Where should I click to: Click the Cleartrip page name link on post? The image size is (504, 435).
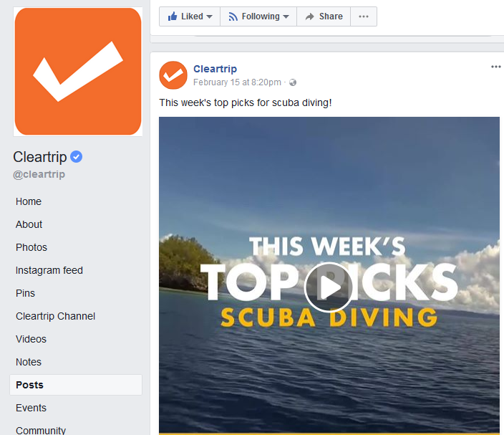[x=215, y=69]
